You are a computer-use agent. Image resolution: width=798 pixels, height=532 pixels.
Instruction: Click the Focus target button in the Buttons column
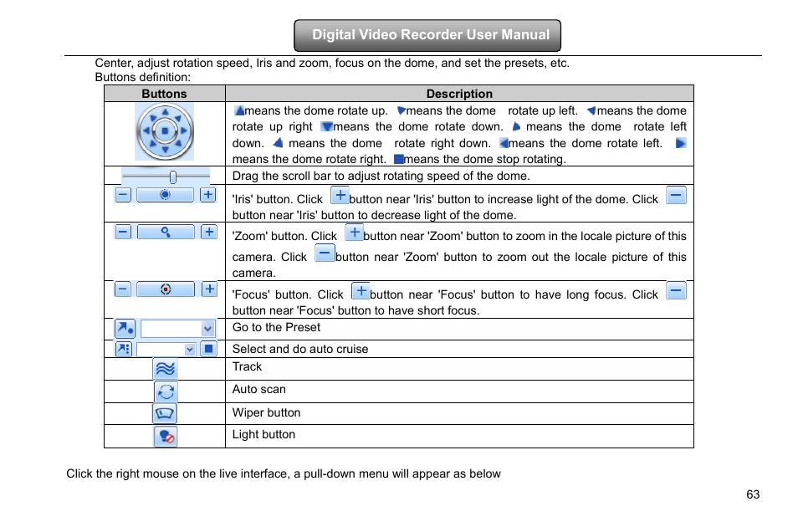pyautogui.click(x=166, y=289)
